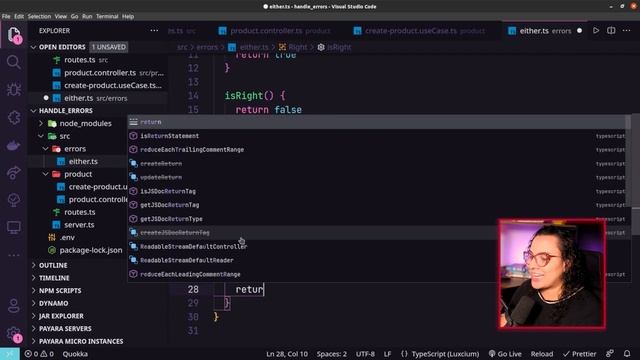Click Go Live in status bar
The image size is (640, 360).
coord(505,354)
